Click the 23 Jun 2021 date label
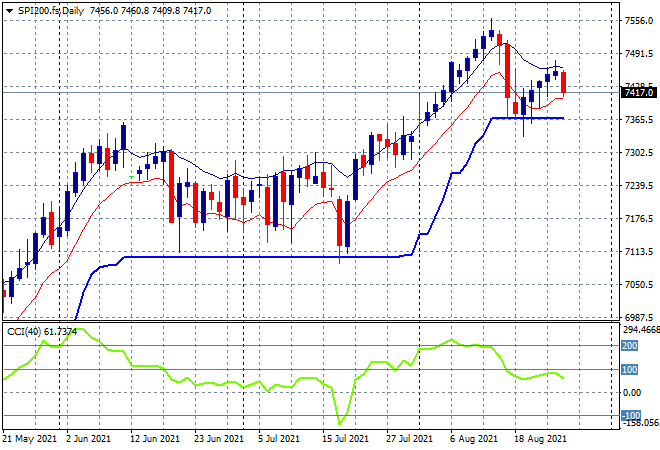Viewport: 660px width, 450px height. 218,439
